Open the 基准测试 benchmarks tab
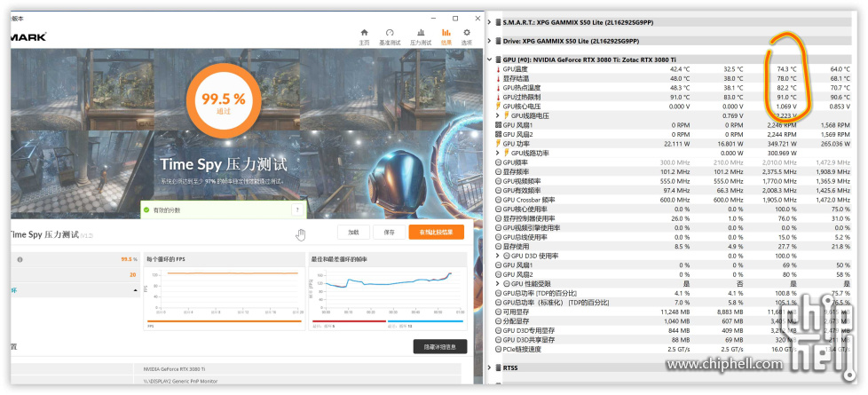 click(x=389, y=36)
